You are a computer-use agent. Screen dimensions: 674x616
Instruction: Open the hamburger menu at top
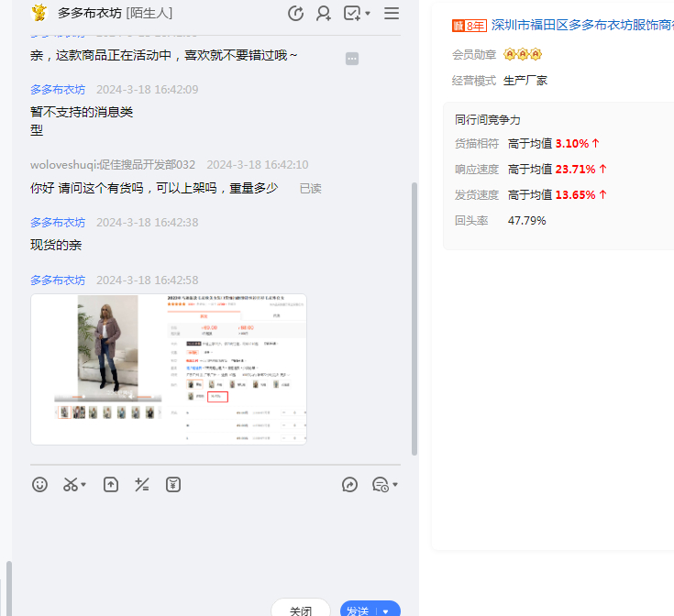[x=392, y=13]
